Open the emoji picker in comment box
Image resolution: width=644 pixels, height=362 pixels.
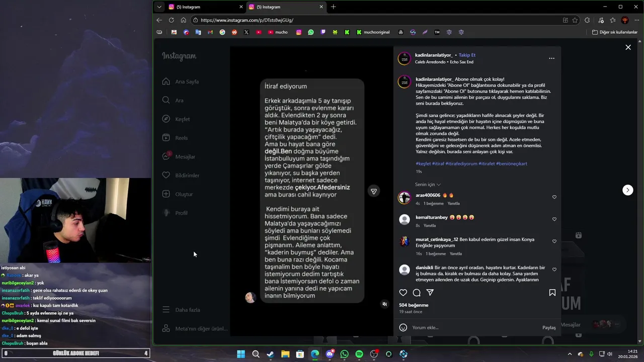coord(403,327)
